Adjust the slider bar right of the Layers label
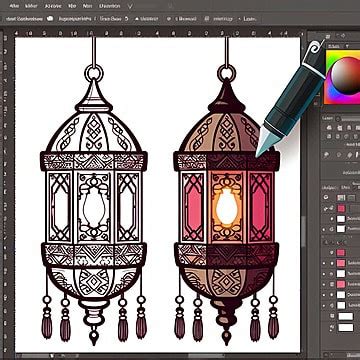This screenshot has height=360, width=360. tap(351, 119)
